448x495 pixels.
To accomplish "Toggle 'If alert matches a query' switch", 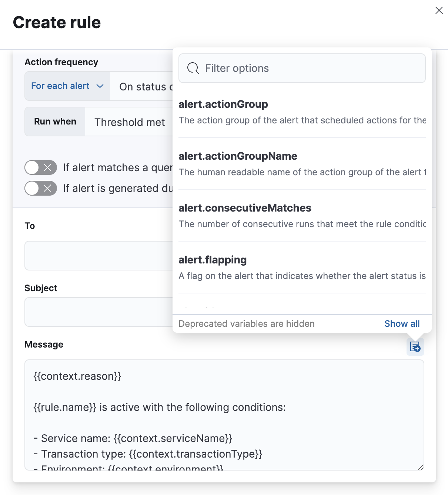I will pos(41,167).
